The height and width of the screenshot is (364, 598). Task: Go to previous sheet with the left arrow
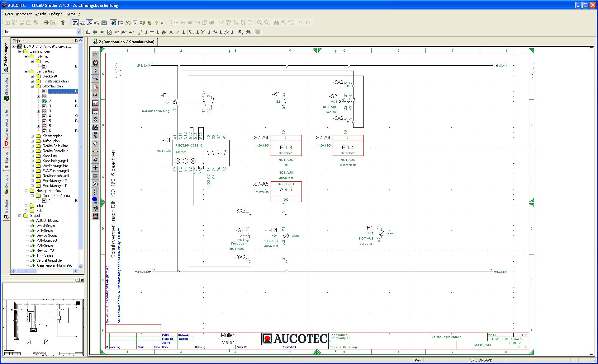click(95, 32)
